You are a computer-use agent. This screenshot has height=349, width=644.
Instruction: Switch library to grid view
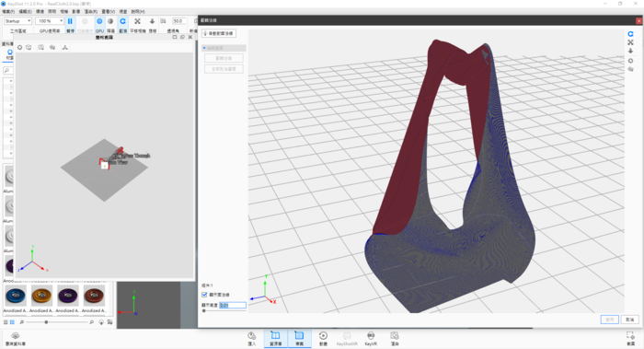12,322
